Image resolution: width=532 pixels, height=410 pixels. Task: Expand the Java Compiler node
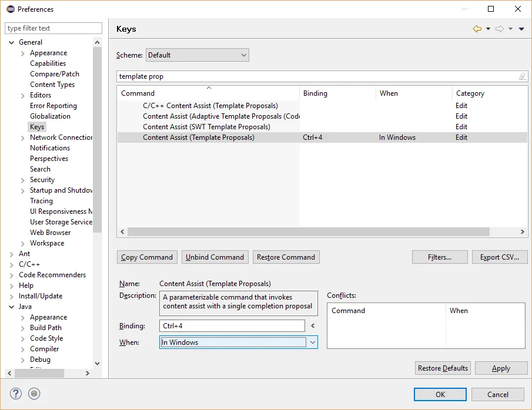[23, 349]
